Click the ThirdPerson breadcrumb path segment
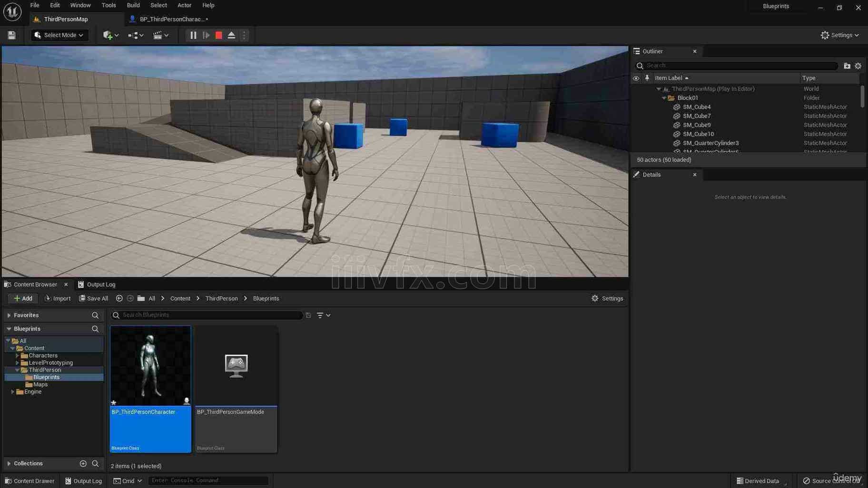 (221, 299)
